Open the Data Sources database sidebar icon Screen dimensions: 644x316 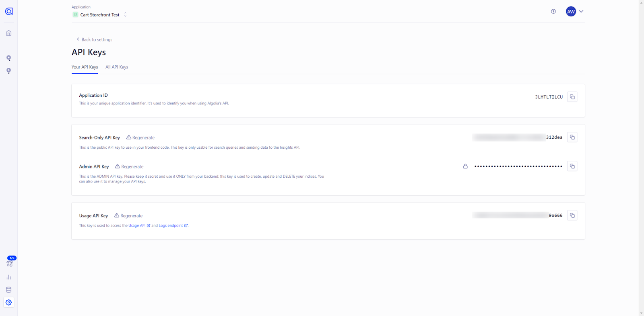(8, 290)
